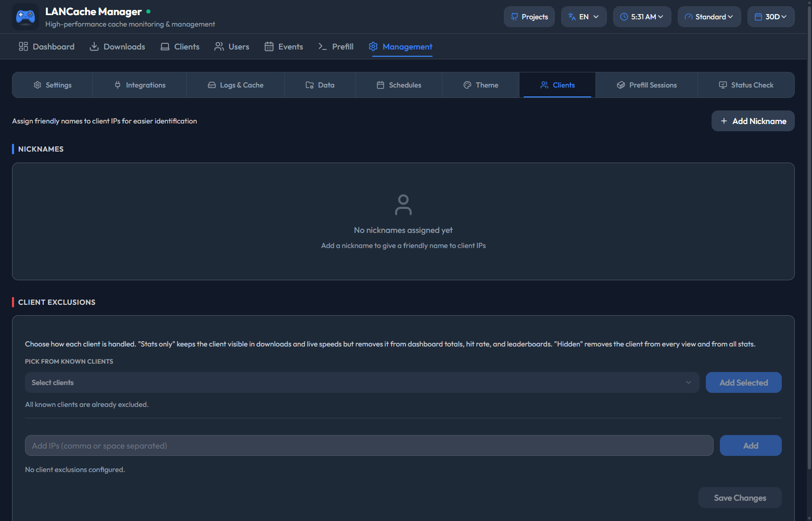This screenshot has height=521, width=812.
Task: Expand the 30D date range dropdown
Action: (x=771, y=17)
